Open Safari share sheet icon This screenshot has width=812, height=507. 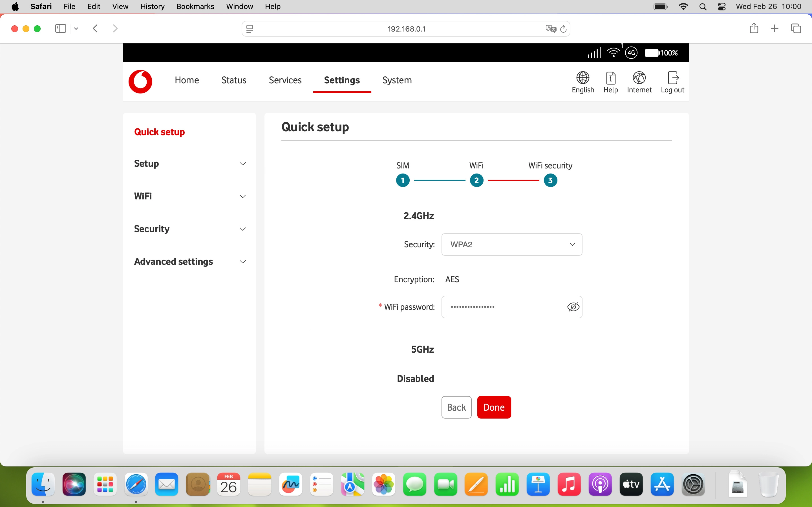coord(754,28)
